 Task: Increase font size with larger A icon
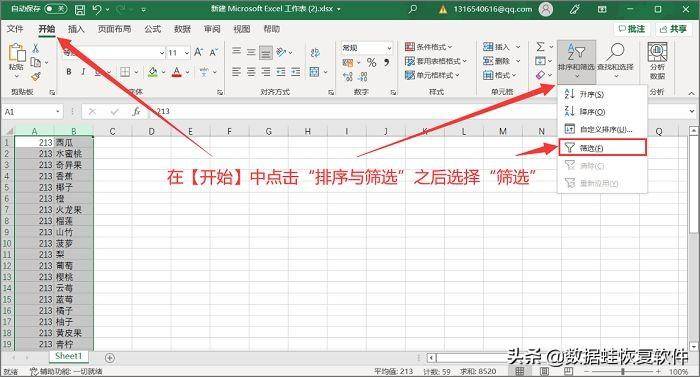pyautogui.click(x=199, y=52)
